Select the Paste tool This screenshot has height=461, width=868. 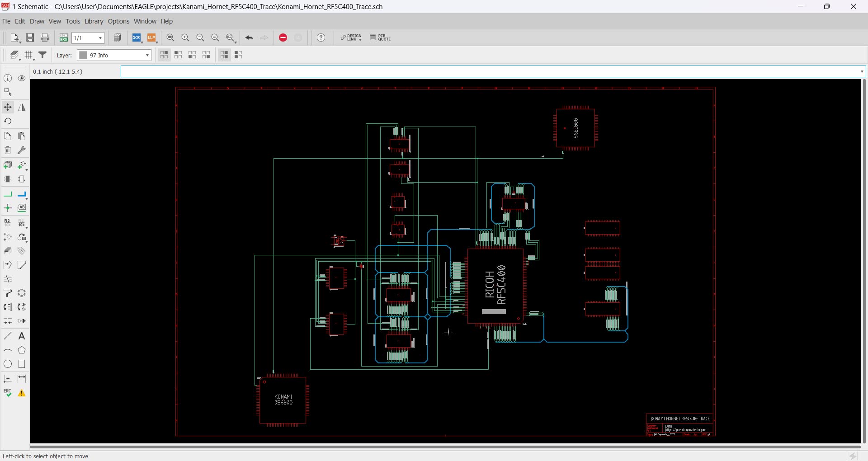point(22,136)
